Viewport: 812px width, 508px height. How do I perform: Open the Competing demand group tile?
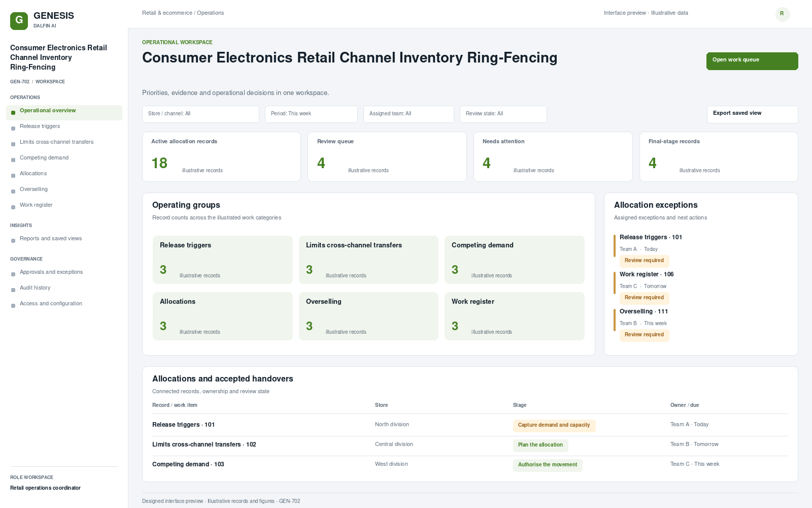pyautogui.click(x=515, y=260)
